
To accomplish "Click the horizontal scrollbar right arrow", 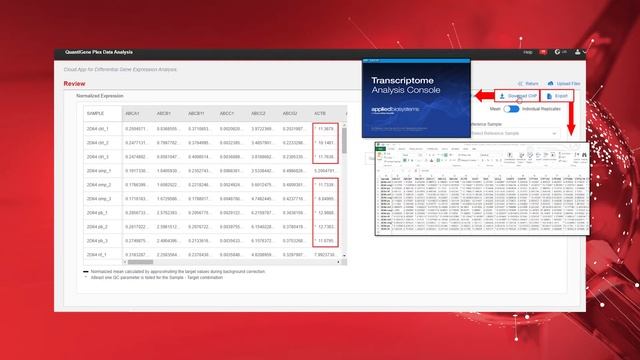I will pos(338,262).
